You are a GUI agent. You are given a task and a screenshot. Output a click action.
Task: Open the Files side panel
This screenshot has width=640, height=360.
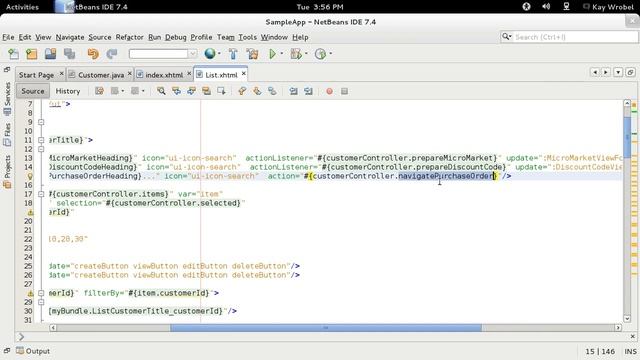tap(7, 135)
